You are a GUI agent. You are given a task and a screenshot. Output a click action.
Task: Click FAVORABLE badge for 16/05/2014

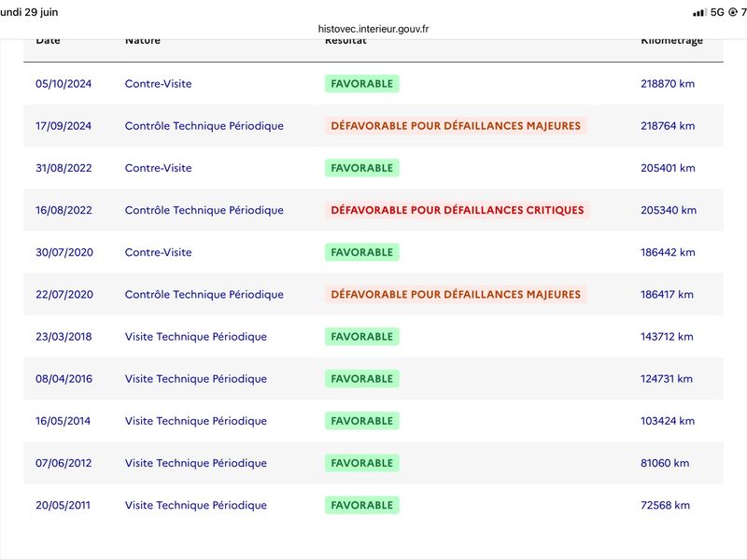pyautogui.click(x=362, y=421)
